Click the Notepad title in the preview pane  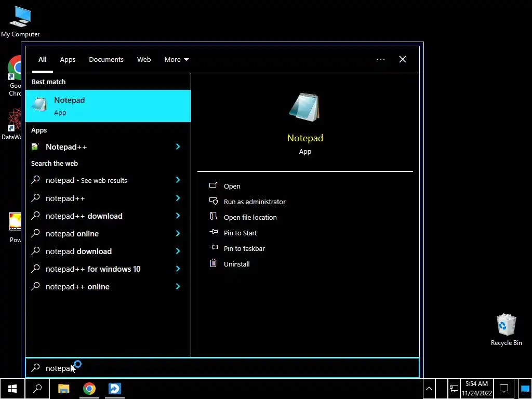pyautogui.click(x=305, y=138)
